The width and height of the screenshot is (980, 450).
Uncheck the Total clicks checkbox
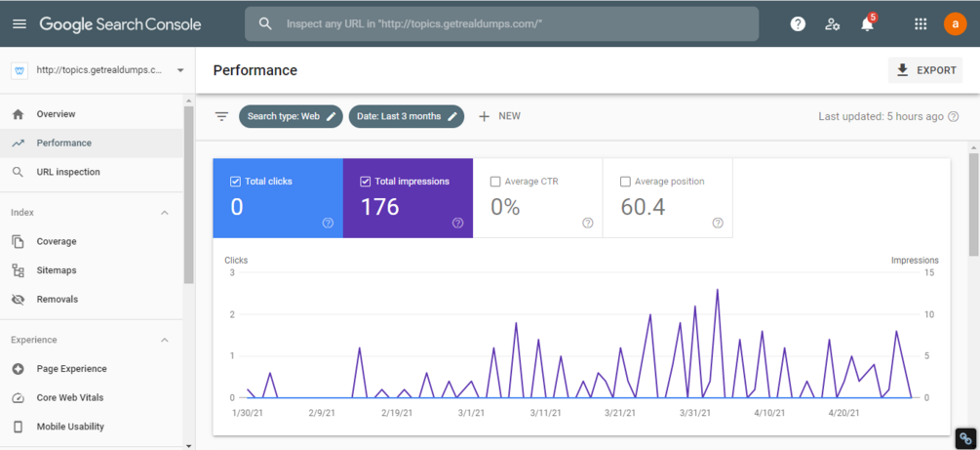coord(236,182)
